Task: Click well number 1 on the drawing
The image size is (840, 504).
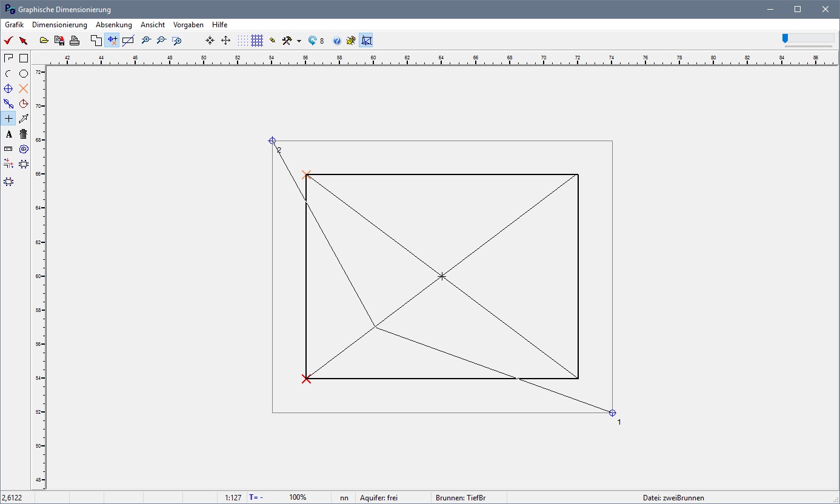Action: [612, 413]
